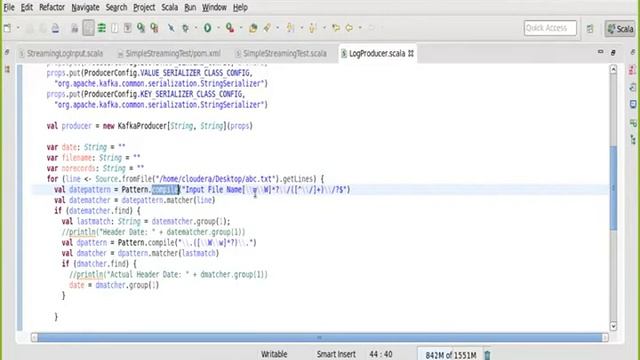Expand the Next Annotation dropdown arrow
The width and height of the screenshot is (640, 360).
(x=302, y=28)
